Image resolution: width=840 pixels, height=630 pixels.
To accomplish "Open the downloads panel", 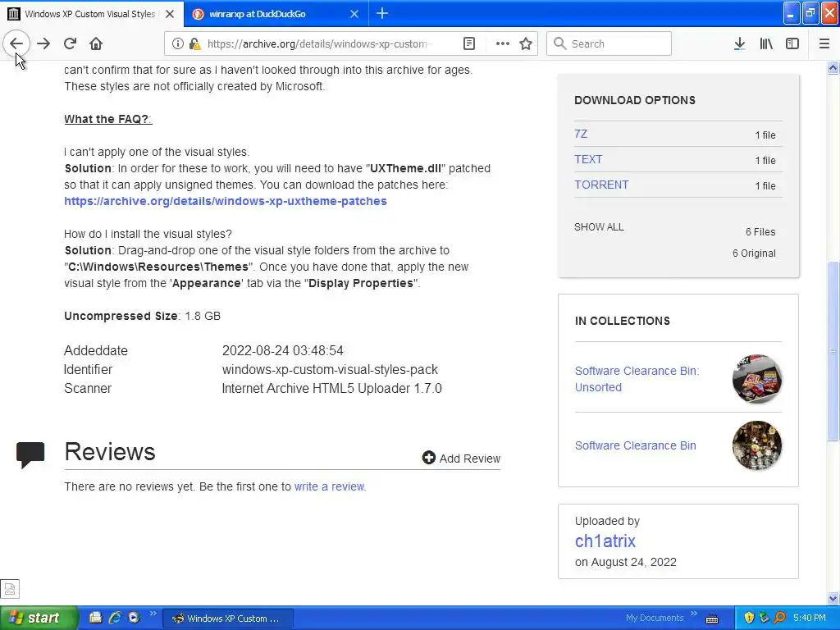I will tap(739, 43).
